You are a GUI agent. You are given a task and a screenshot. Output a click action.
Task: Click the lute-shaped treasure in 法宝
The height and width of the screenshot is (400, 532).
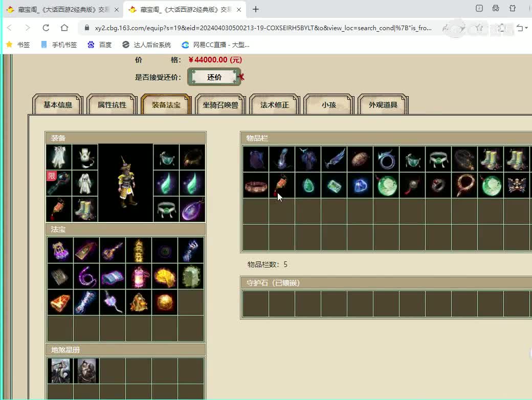113,250
